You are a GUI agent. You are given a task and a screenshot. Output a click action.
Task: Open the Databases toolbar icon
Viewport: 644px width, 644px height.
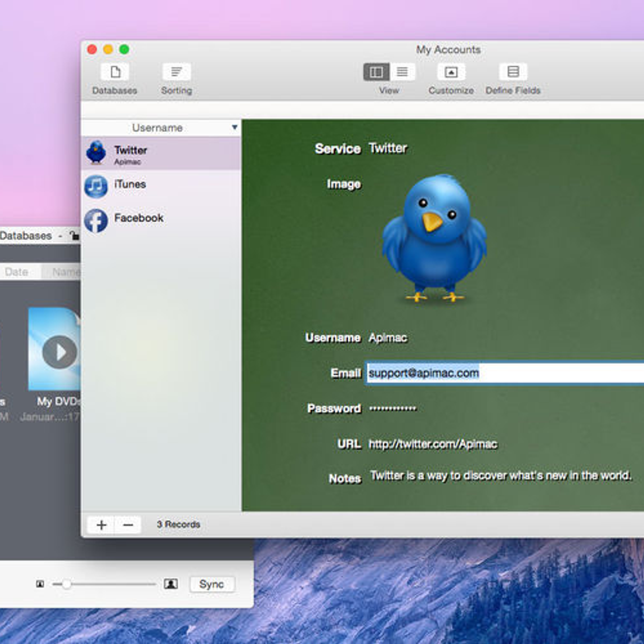click(115, 72)
